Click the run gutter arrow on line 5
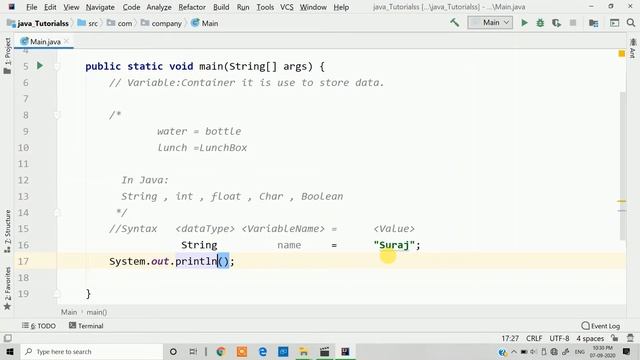This screenshot has width=640, height=360. pos(40,65)
